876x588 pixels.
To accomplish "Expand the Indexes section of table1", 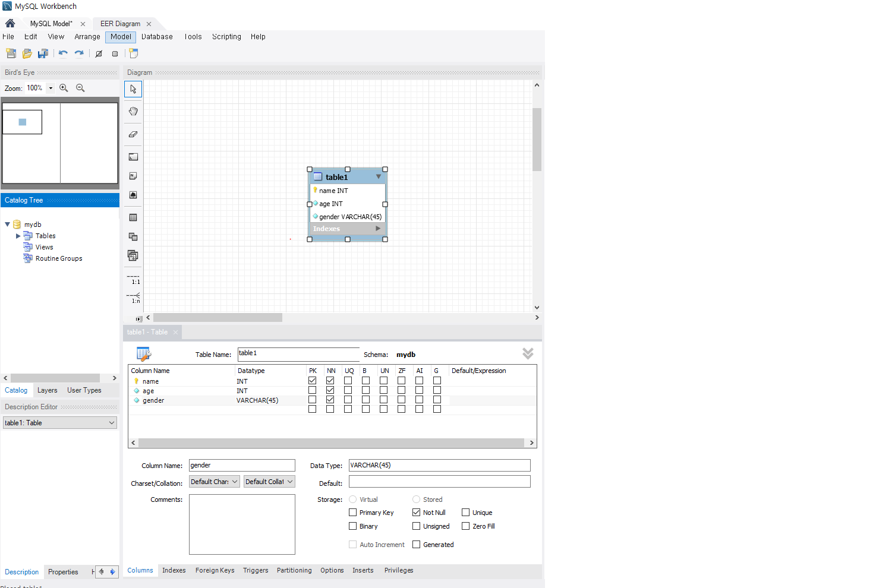I will [x=378, y=229].
